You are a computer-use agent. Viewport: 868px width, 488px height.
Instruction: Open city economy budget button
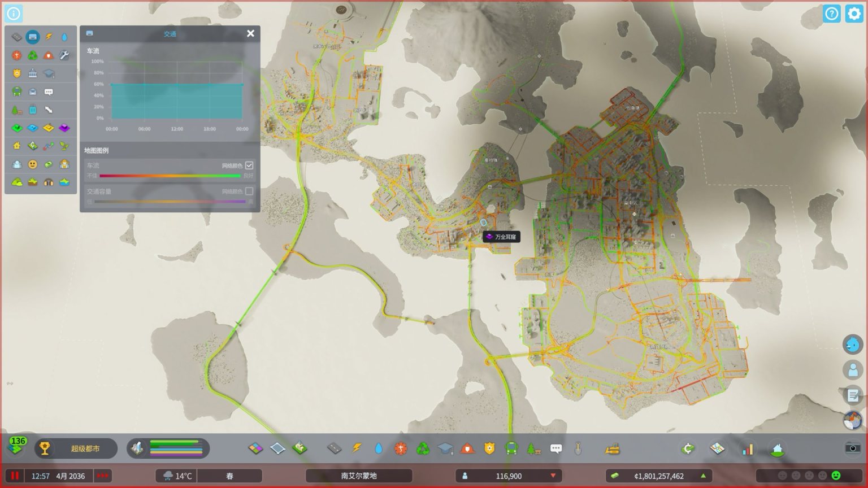(688, 448)
